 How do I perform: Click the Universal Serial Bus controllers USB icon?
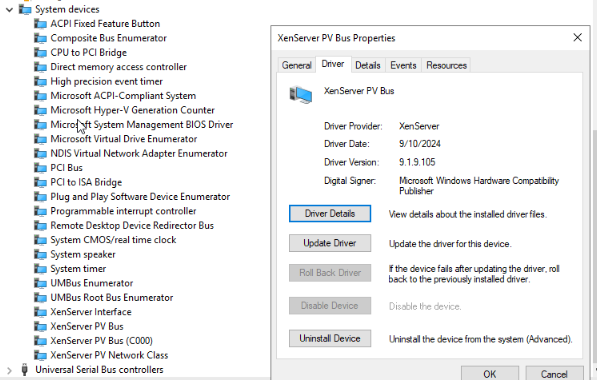25,369
